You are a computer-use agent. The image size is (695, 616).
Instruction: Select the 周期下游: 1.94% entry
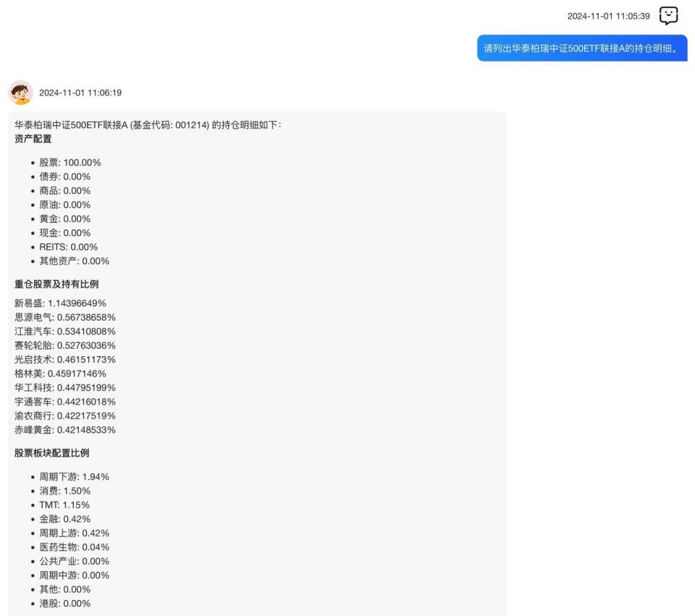click(74, 477)
